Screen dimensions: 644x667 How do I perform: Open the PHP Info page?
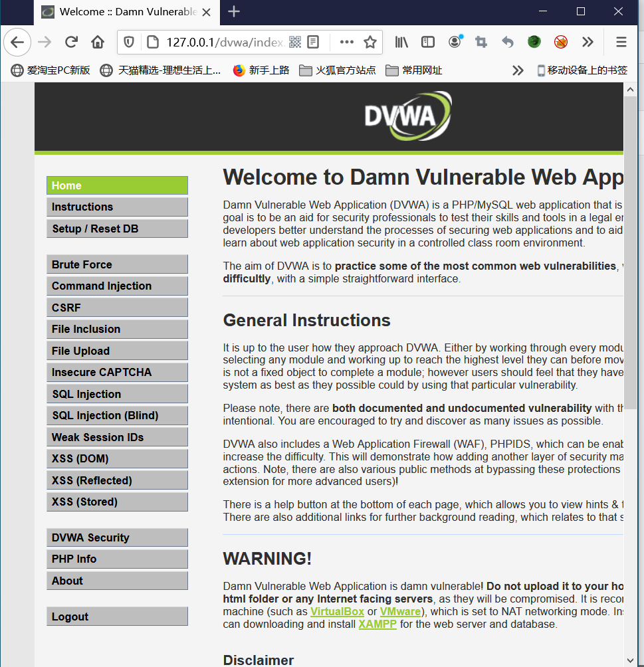tap(117, 559)
